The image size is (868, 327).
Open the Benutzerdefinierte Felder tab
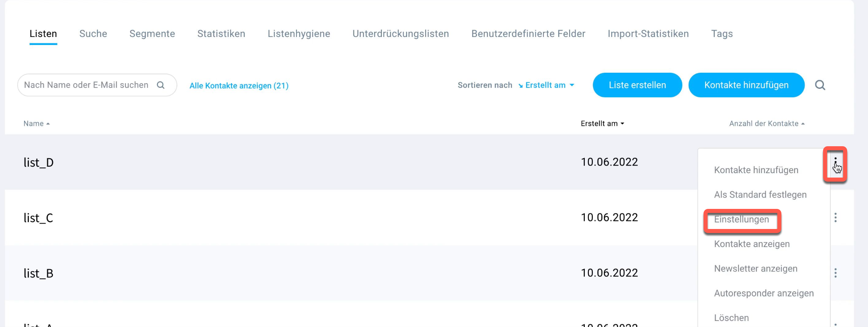pos(528,34)
